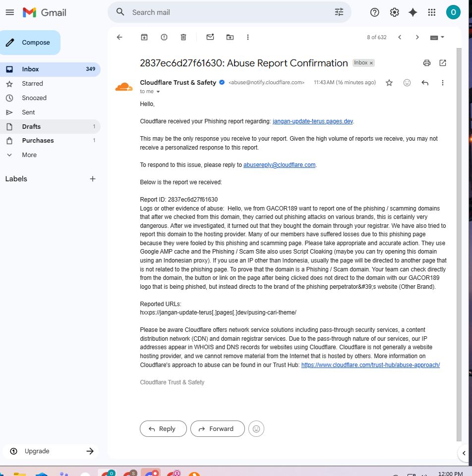
Task: Open email in new window
Action: point(443,63)
